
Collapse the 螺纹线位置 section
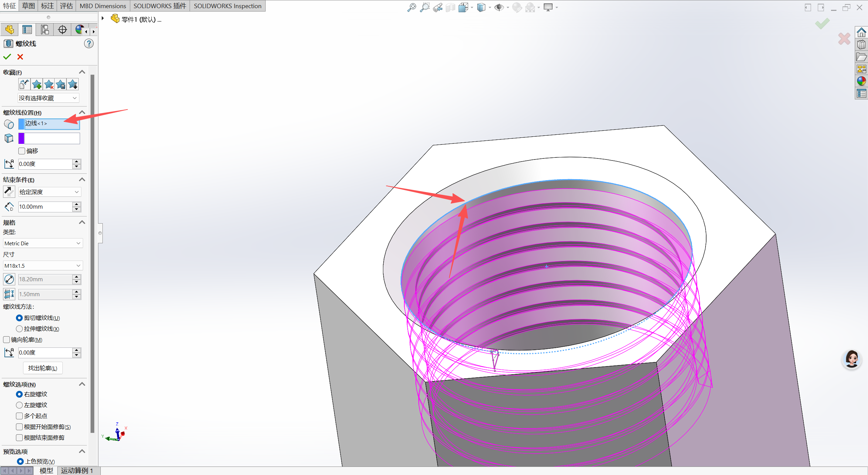pos(82,112)
